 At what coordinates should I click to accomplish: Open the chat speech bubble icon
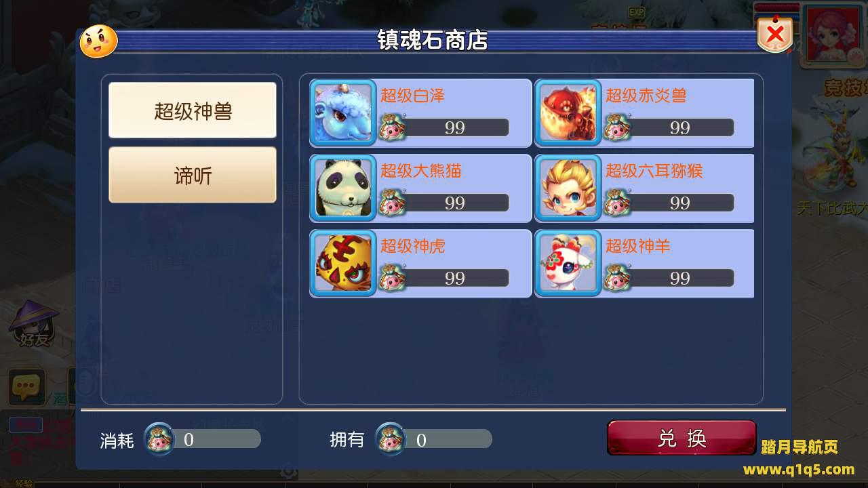point(26,387)
